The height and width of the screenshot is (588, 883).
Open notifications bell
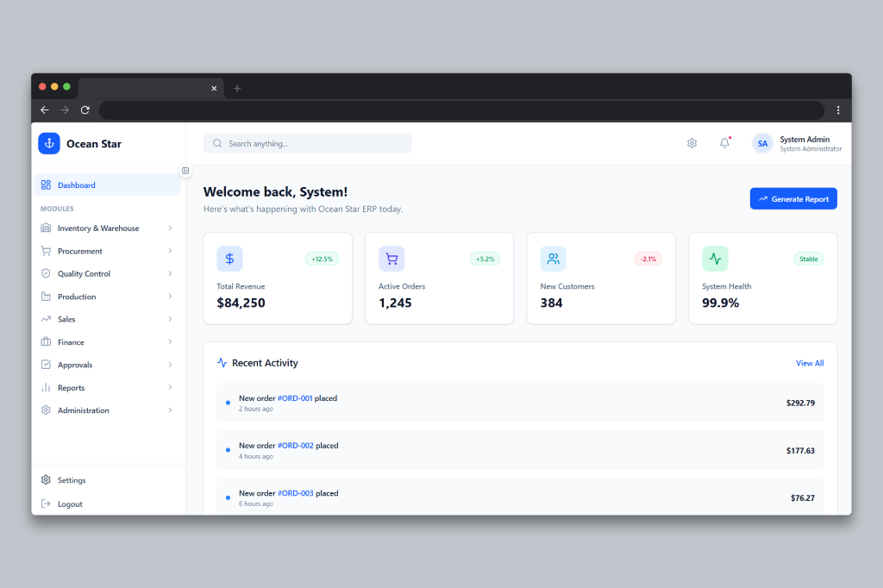[724, 143]
